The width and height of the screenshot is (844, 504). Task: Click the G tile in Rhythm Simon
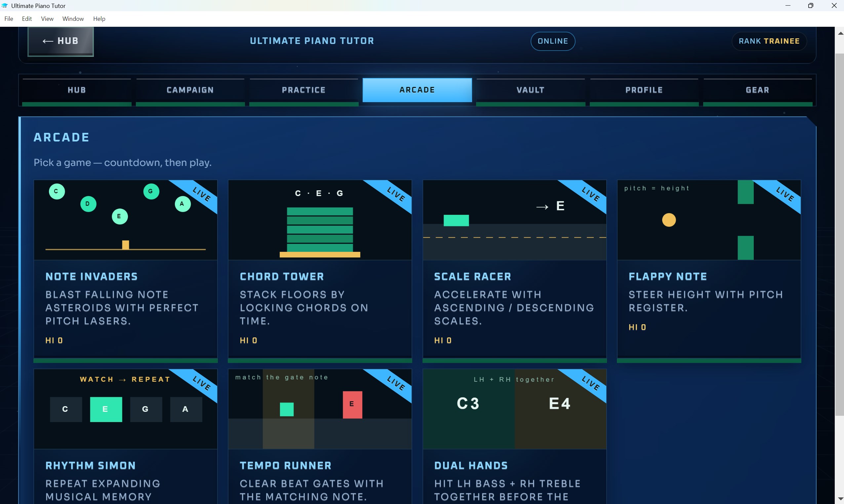tap(146, 409)
